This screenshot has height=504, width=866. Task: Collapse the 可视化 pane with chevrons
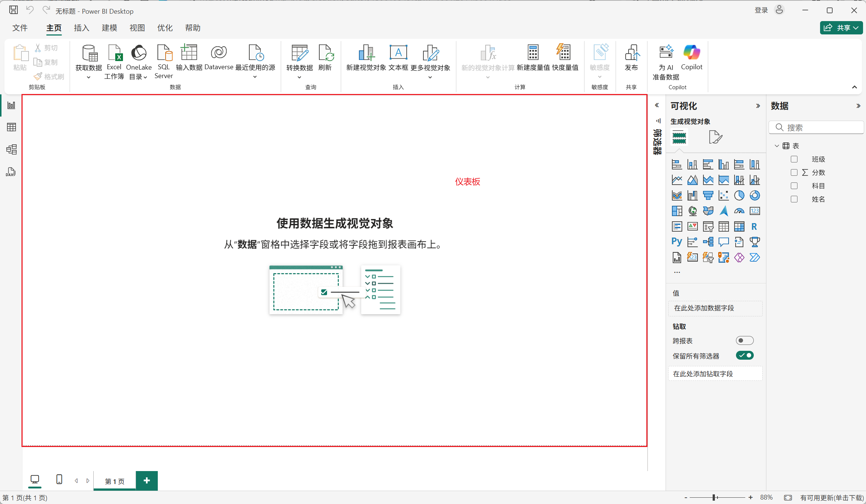click(758, 106)
